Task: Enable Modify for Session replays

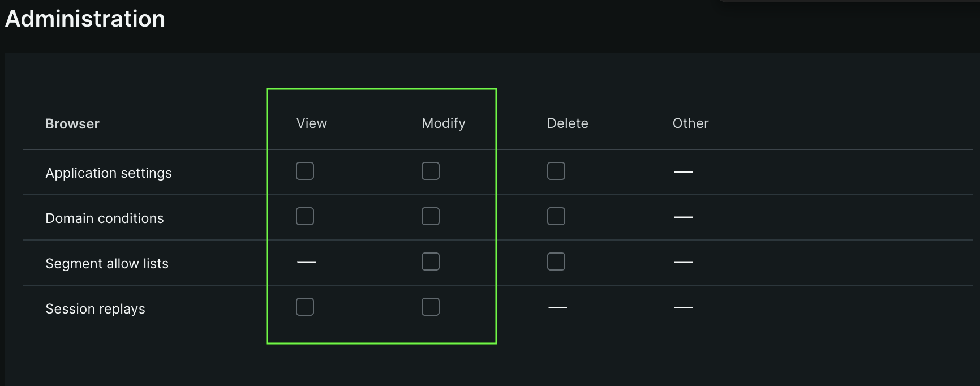Action: coord(431,307)
